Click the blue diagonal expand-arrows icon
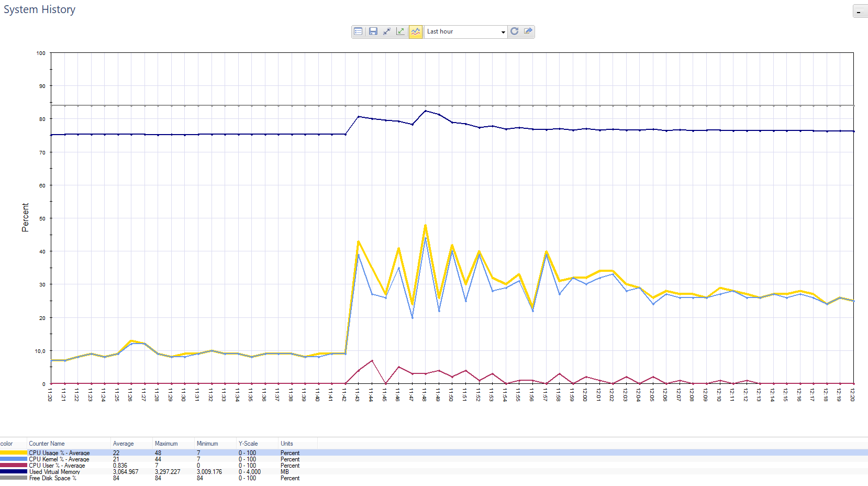Screen dimensions: 868x486 [387, 31]
